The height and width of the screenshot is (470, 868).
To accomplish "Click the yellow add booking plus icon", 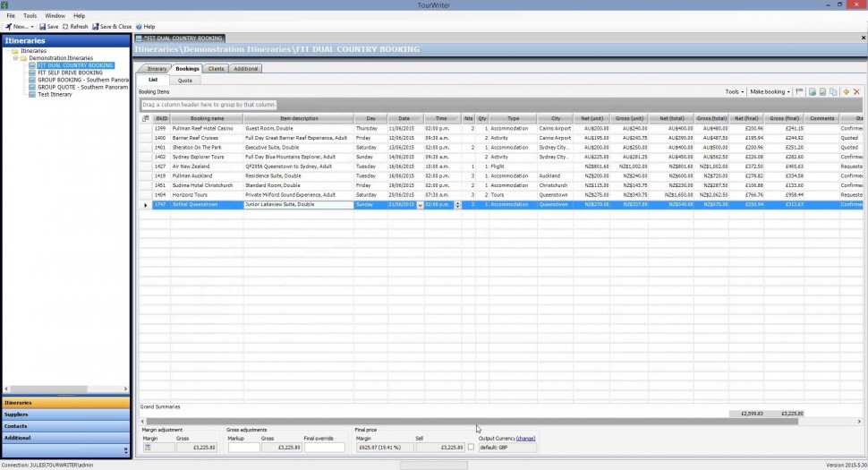I will coord(846,92).
